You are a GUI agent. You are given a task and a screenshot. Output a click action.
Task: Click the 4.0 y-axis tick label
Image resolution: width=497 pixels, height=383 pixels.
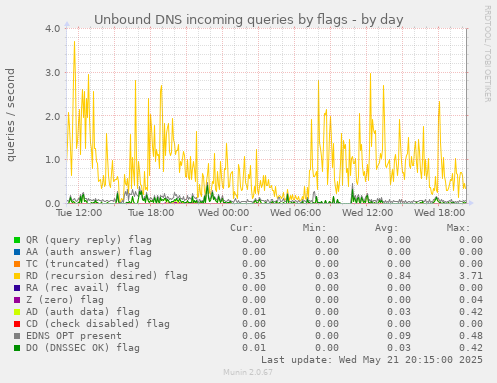[x=53, y=29]
